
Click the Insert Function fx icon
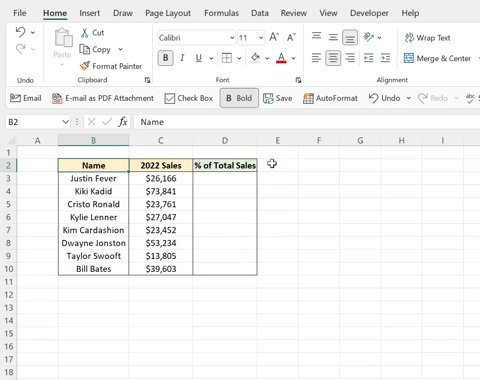pyautogui.click(x=123, y=122)
